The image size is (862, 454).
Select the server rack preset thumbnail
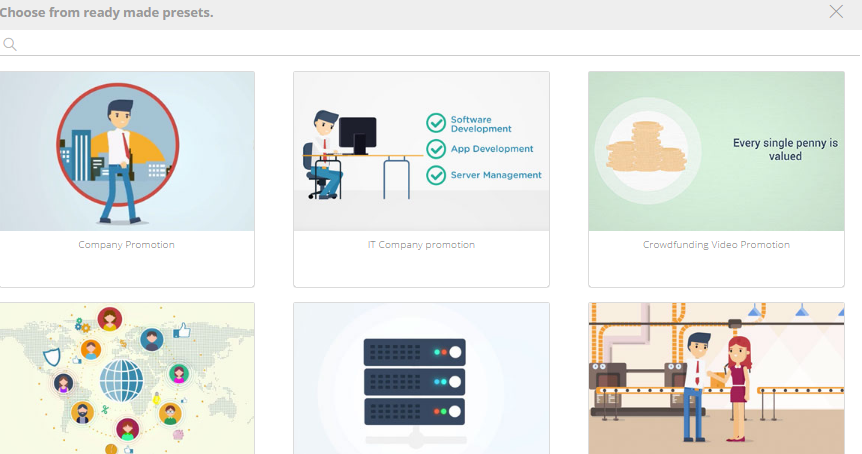click(x=421, y=379)
